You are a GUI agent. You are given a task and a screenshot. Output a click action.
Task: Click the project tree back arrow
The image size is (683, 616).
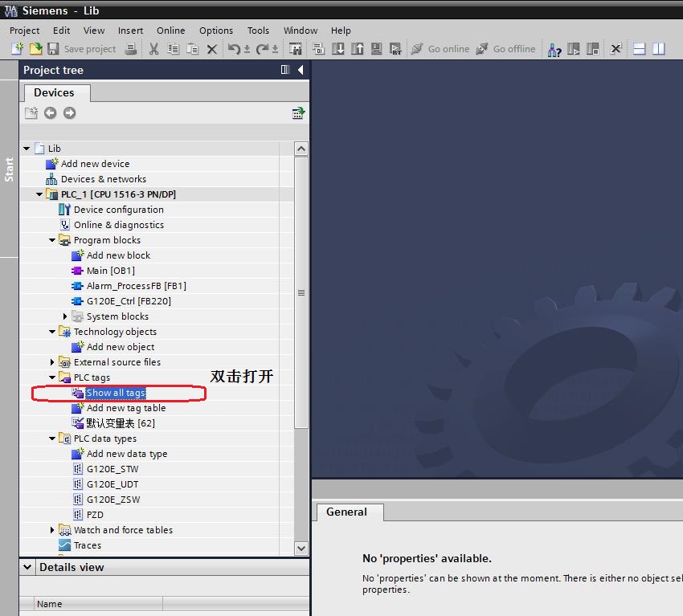click(50, 113)
